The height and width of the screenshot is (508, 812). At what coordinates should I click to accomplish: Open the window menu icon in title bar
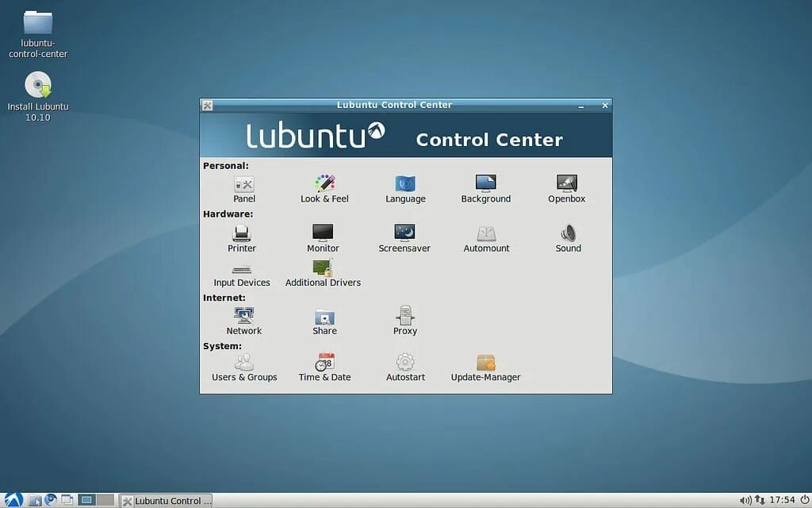207,106
